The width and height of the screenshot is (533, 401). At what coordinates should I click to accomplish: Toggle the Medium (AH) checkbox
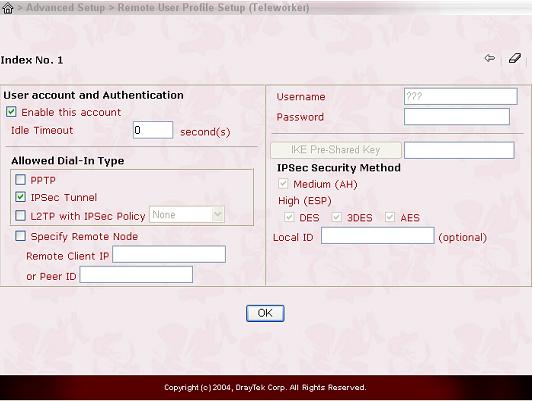pyautogui.click(x=283, y=184)
